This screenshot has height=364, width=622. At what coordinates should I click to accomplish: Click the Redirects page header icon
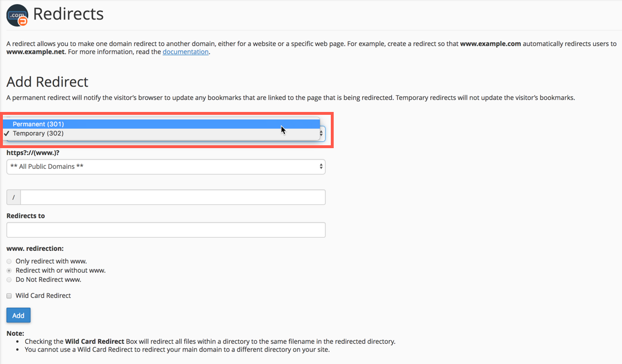click(x=17, y=15)
